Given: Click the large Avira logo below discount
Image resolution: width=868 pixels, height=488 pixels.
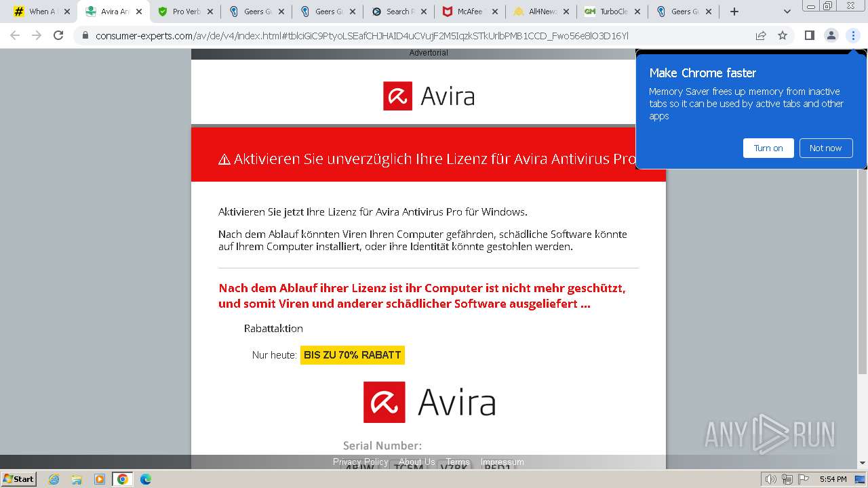Looking at the screenshot, I should tap(429, 402).
